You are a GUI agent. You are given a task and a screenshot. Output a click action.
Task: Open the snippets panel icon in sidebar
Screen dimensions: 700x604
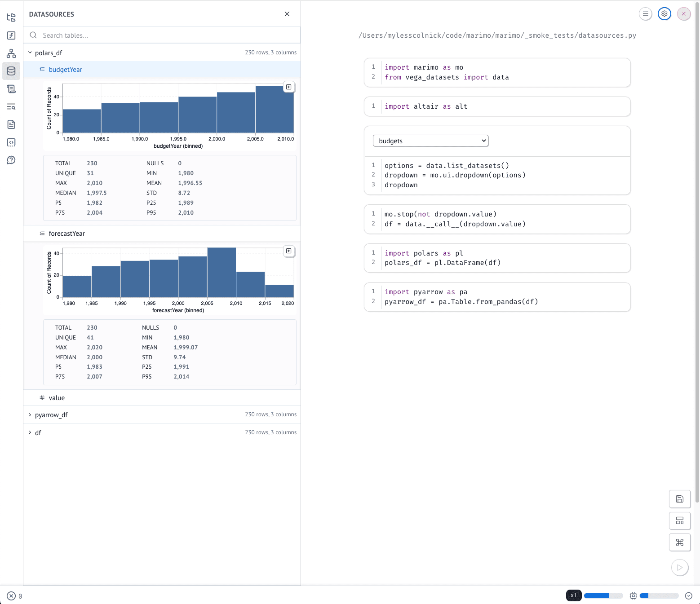click(11, 142)
